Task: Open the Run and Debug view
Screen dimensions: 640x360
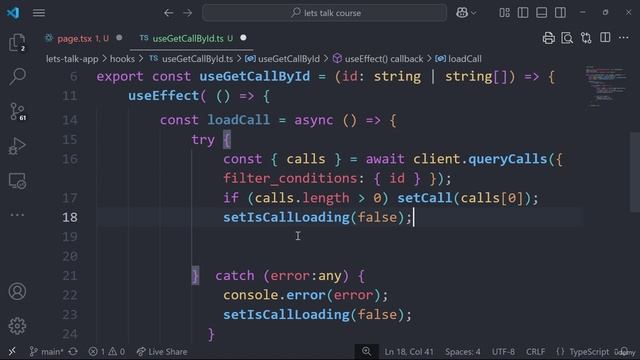Action: (x=17, y=146)
